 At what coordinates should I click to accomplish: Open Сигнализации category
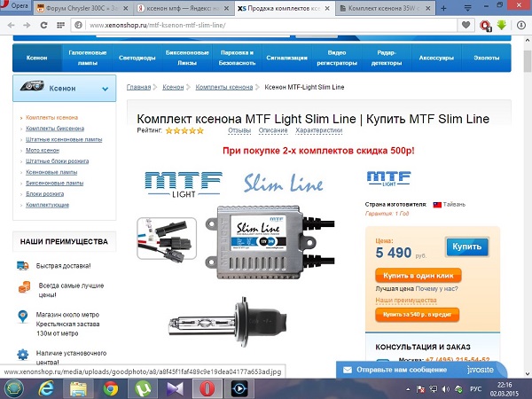286,58
